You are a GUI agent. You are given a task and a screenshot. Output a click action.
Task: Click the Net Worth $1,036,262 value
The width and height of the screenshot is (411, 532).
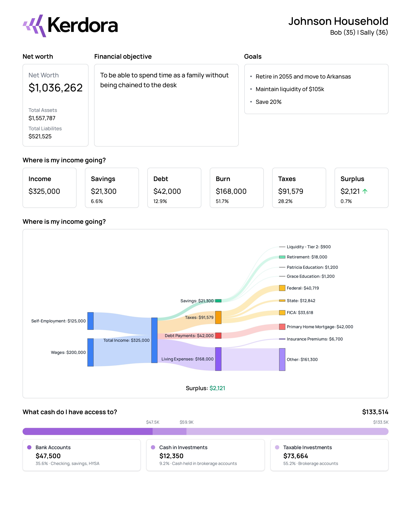[x=55, y=88]
